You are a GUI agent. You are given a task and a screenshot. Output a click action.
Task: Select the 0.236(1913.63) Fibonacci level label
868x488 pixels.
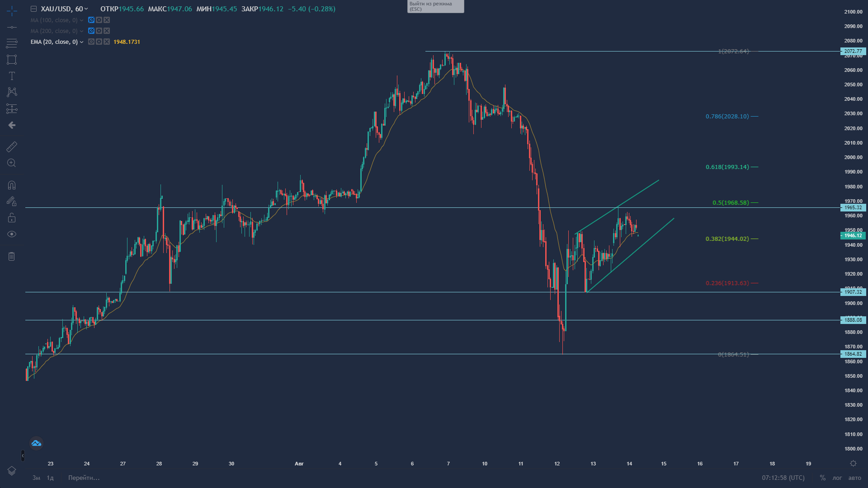[727, 283]
